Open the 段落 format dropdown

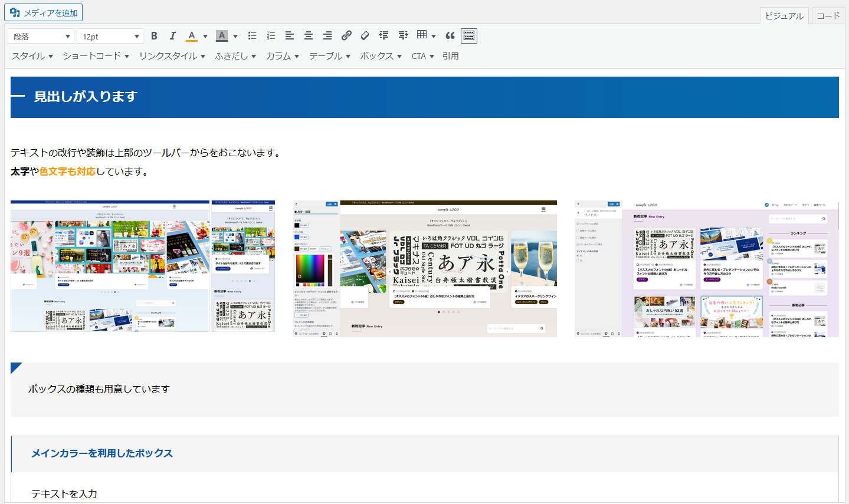click(x=41, y=37)
